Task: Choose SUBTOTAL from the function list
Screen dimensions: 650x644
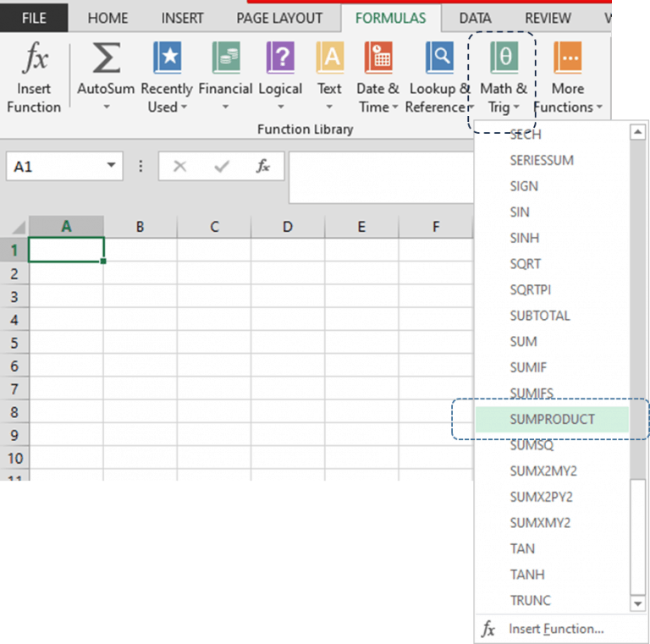Action: 552,316
